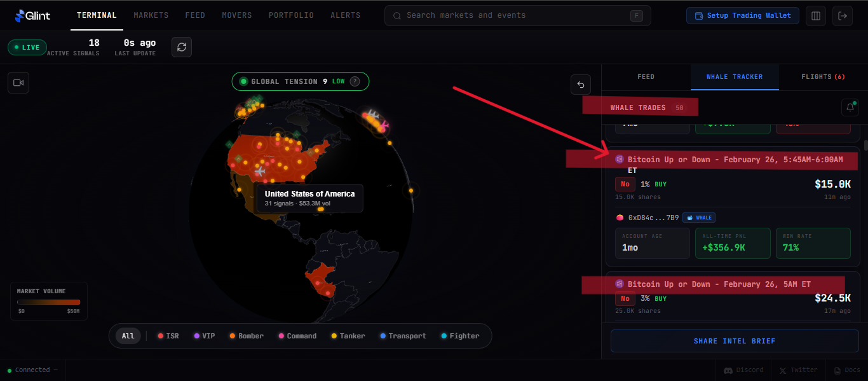Toggle the video camera view icon

[18, 83]
